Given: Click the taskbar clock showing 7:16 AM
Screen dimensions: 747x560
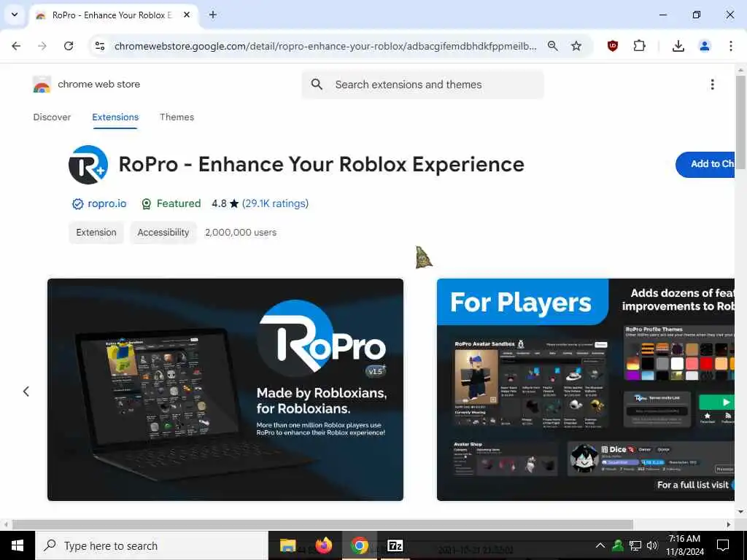Looking at the screenshot, I should click(x=684, y=545).
